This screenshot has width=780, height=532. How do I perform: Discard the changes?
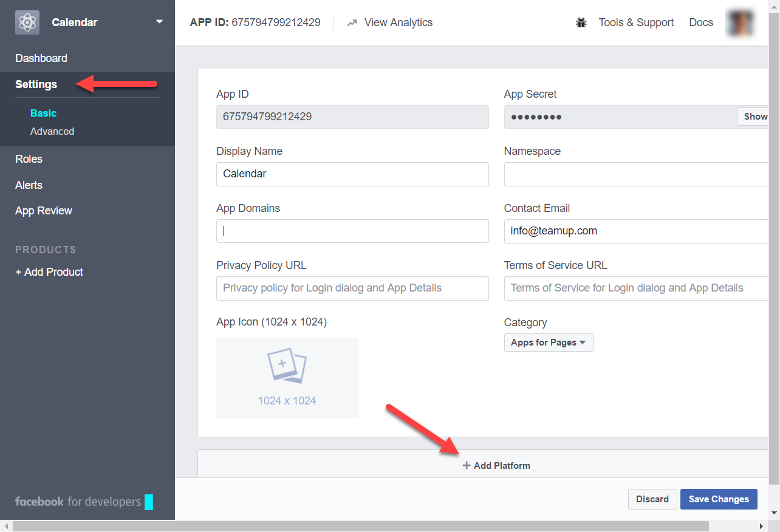point(652,499)
